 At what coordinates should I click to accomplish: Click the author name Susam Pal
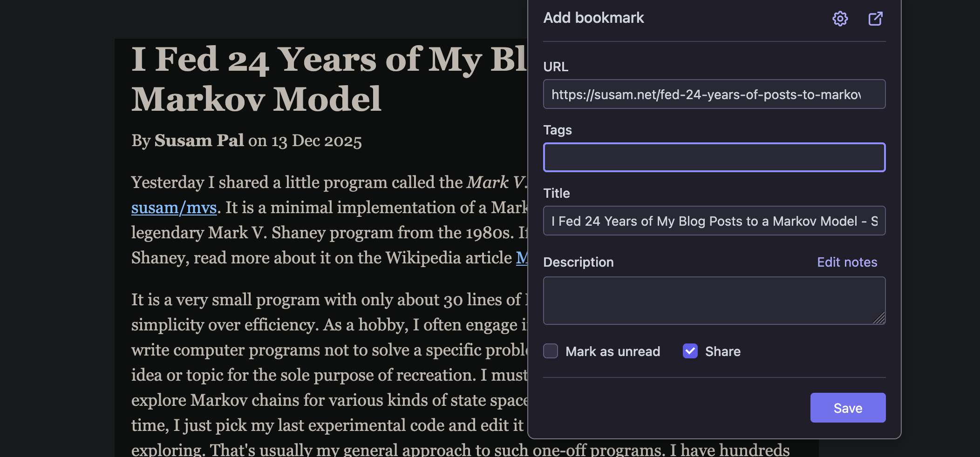(x=199, y=140)
